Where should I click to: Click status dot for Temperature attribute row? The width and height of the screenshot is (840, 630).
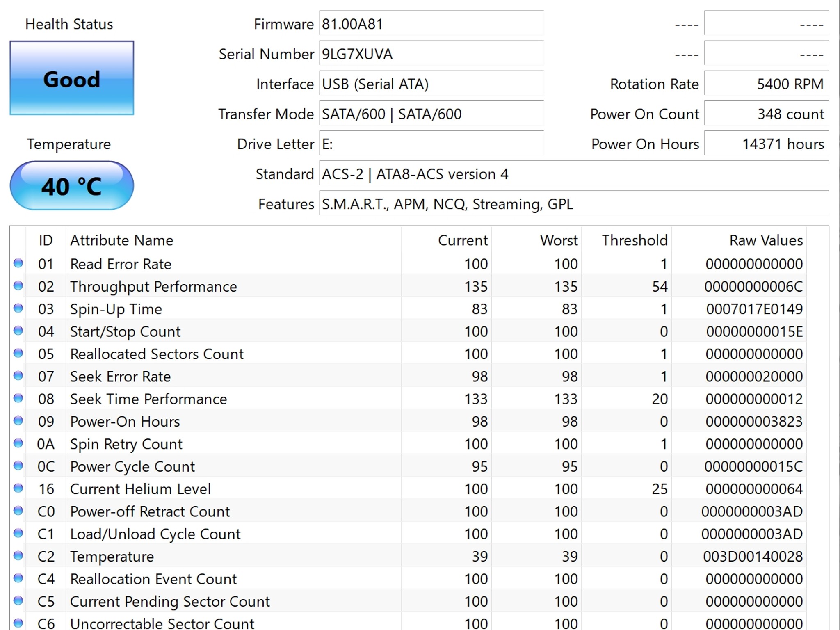(x=18, y=556)
